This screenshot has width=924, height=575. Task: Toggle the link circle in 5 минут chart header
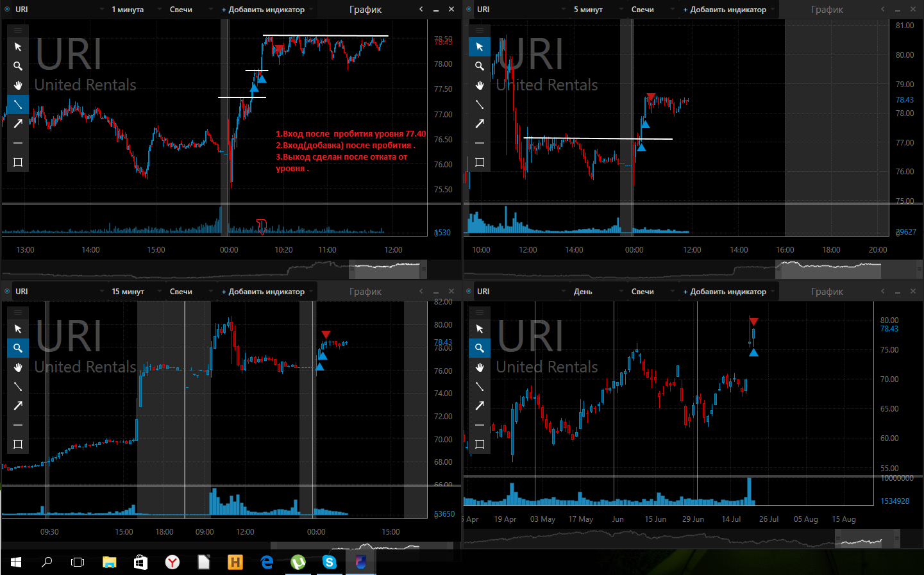click(x=469, y=10)
